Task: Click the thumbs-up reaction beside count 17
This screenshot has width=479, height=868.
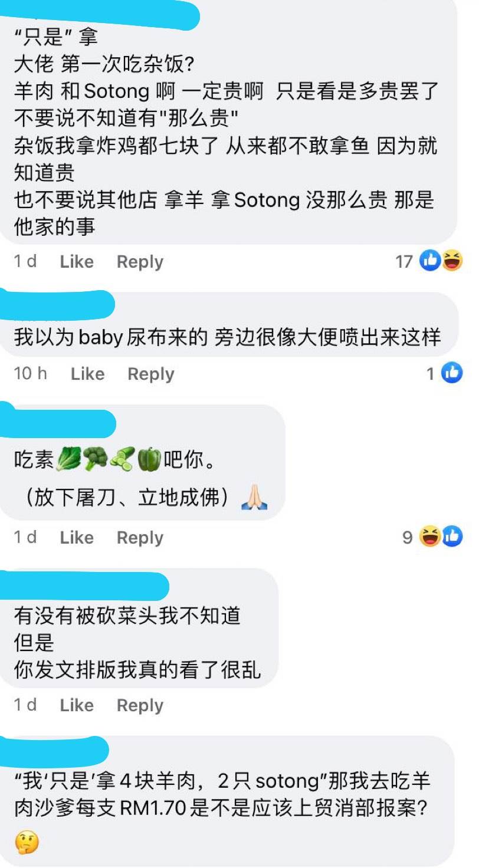Action: pyautogui.click(x=431, y=261)
